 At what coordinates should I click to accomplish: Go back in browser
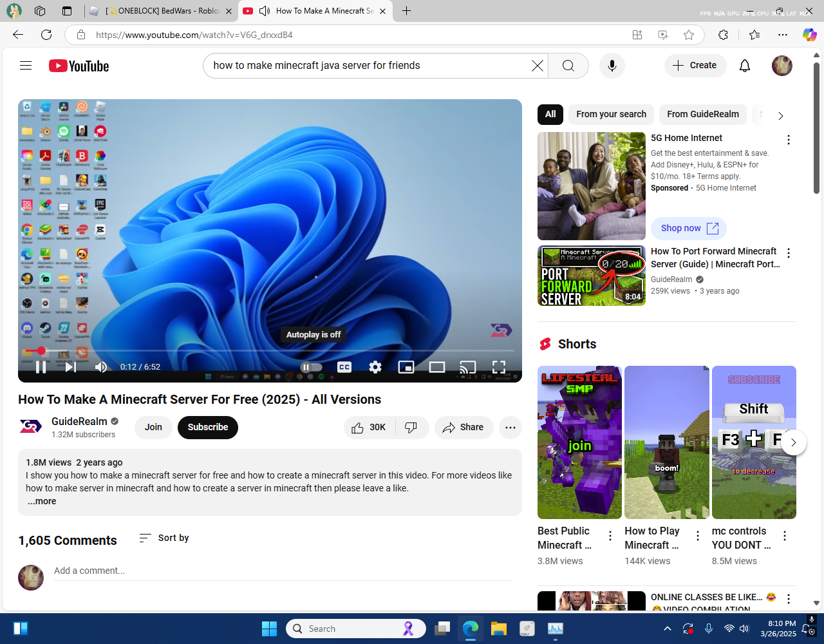tap(18, 35)
